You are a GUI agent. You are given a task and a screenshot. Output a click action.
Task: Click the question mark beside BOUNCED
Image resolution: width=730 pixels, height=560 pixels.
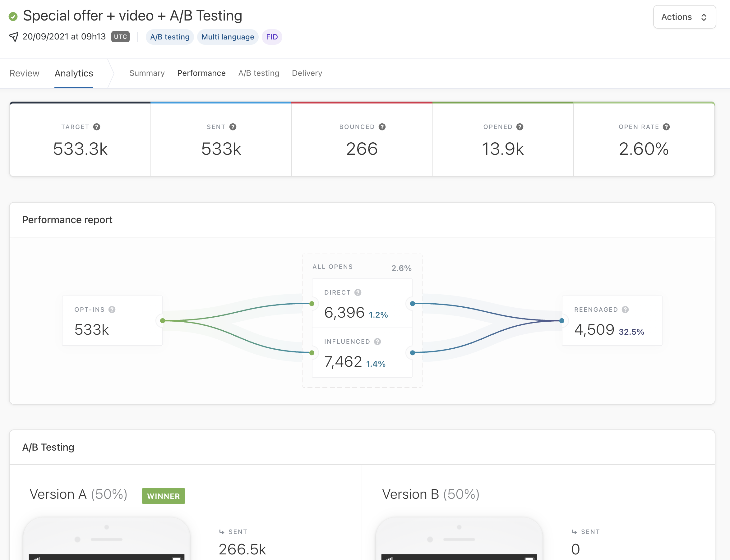(x=382, y=127)
